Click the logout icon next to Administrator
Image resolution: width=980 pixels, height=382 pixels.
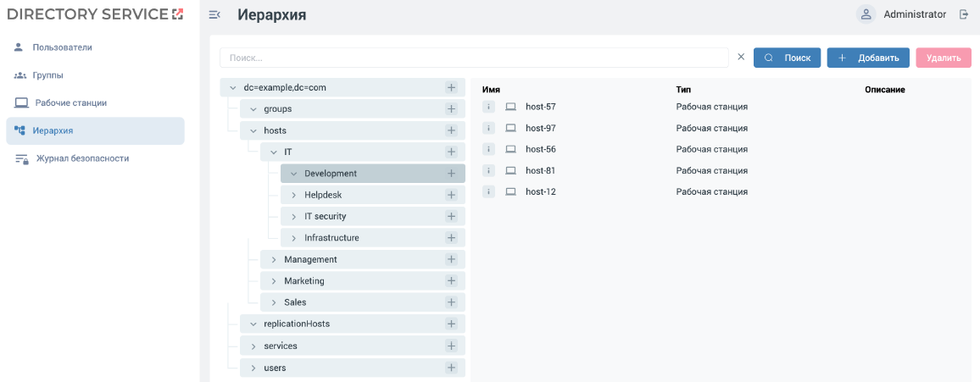[x=964, y=14]
